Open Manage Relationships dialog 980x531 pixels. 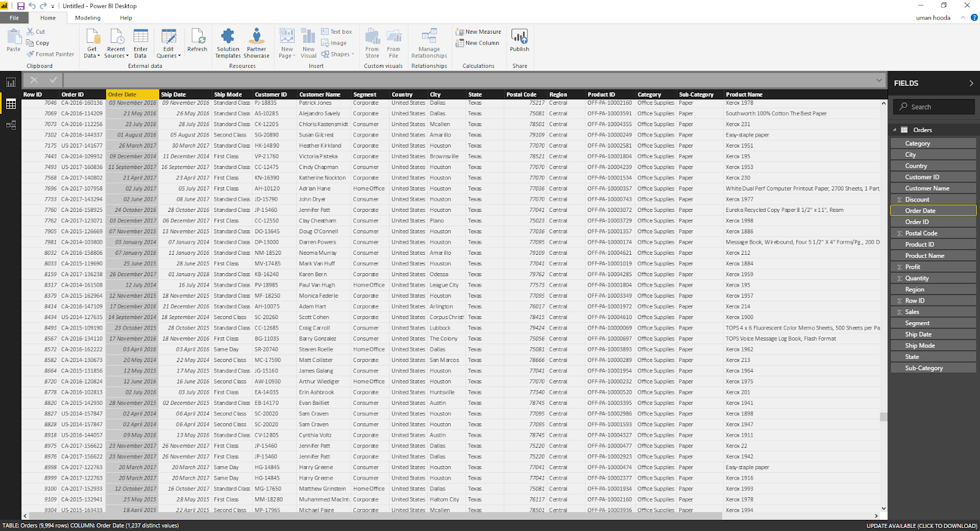tap(429, 43)
